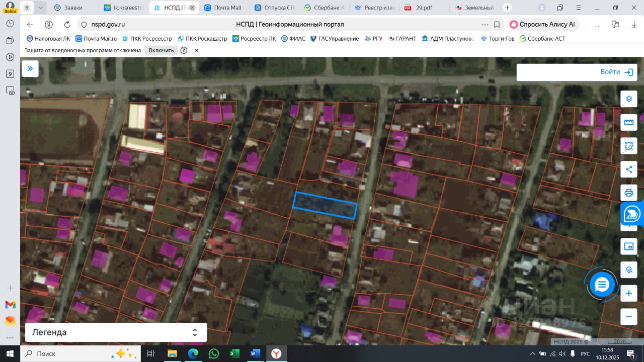
Task: Open the Yandex home button
Action: [49, 25]
